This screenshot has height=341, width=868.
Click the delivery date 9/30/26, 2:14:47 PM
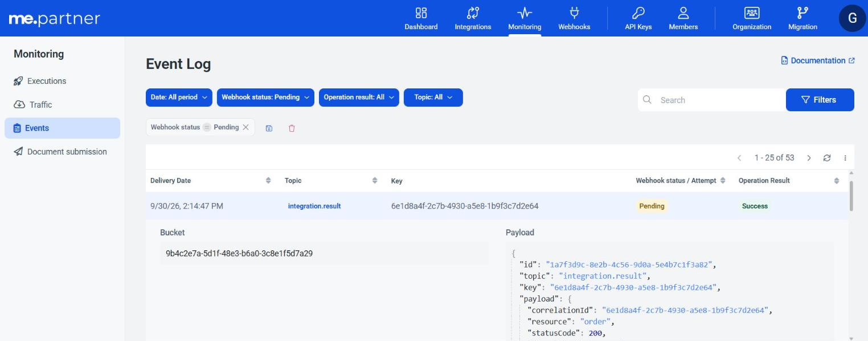[187, 206]
